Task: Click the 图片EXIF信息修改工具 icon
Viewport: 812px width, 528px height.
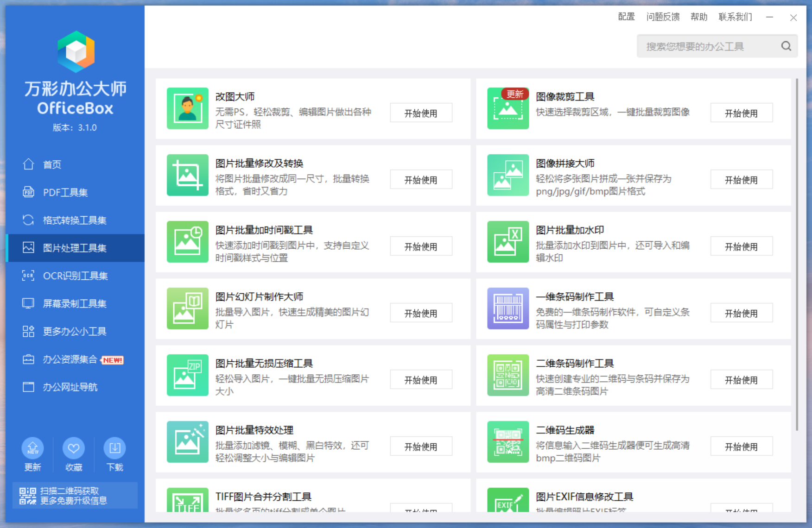Action: 508,500
